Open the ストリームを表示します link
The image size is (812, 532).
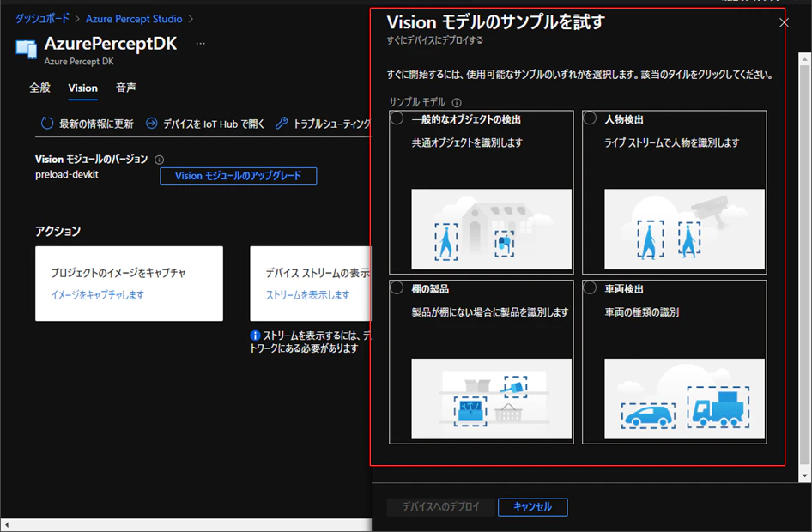coord(307,294)
